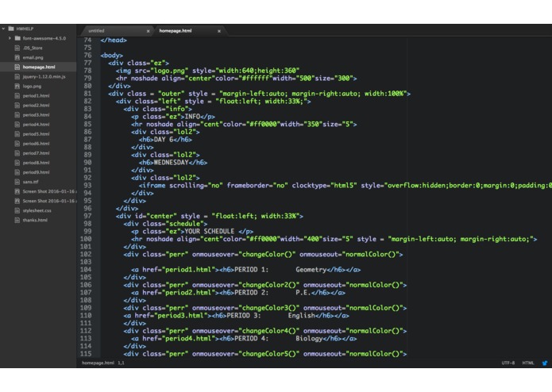Click the image icon beside email.png
This screenshot has width=552, height=392.
click(17, 57)
